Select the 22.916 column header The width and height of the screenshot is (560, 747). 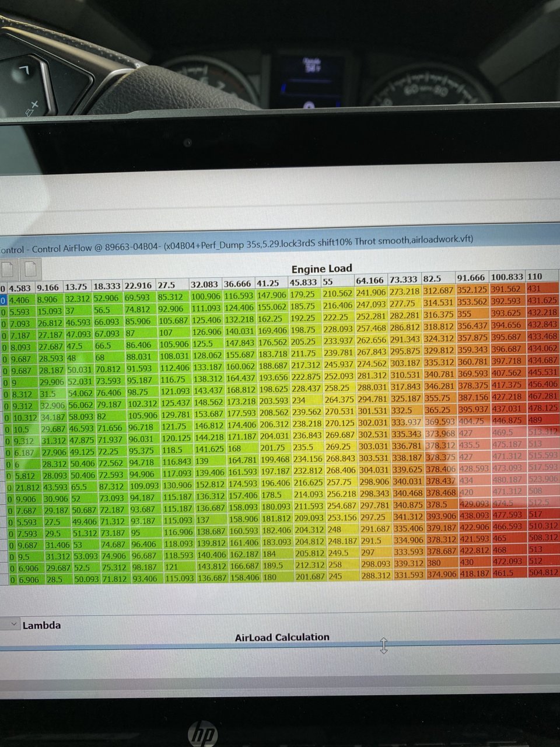pyautogui.click(x=138, y=285)
